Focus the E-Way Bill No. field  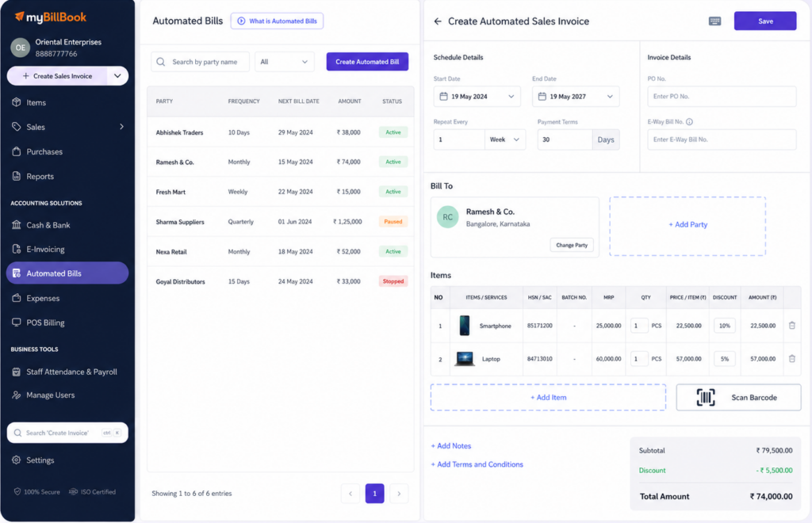pyautogui.click(x=722, y=139)
